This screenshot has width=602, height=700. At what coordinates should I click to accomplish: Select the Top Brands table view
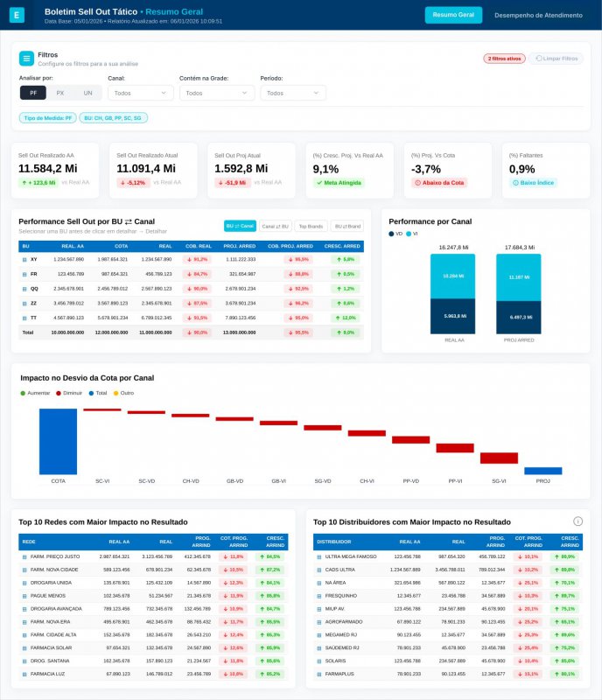311,227
